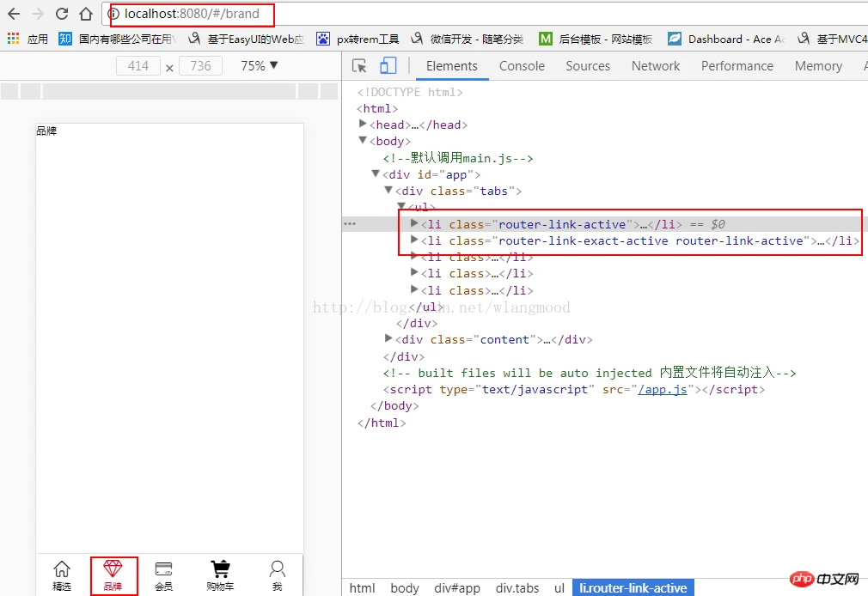Select ul in the breadcrumb bar
This screenshot has height=596, width=868.
coord(559,587)
